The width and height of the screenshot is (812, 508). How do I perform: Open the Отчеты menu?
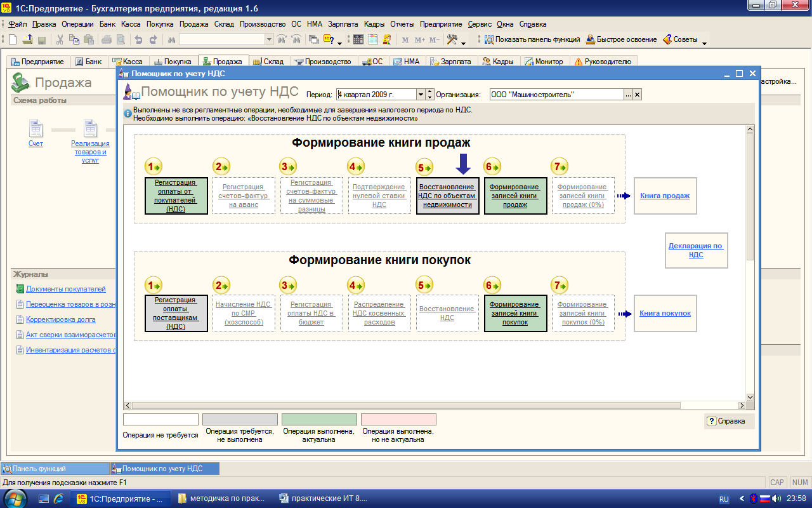coord(402,24)
